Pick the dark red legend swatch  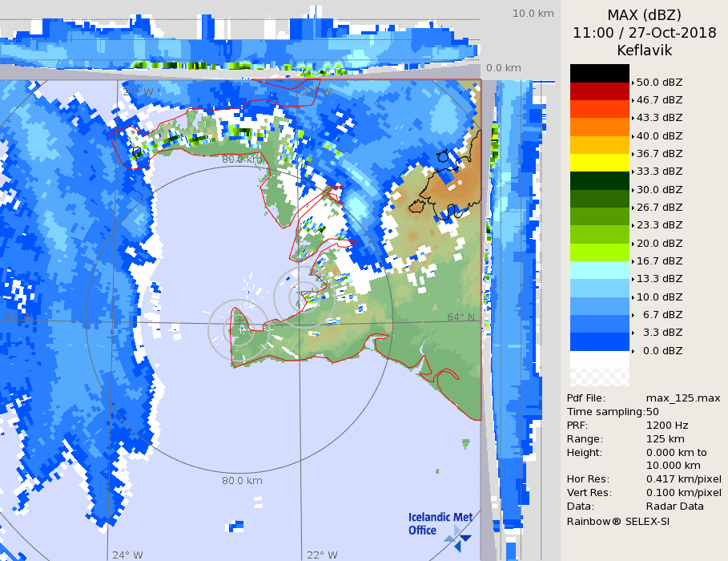[x=599, y=91]
